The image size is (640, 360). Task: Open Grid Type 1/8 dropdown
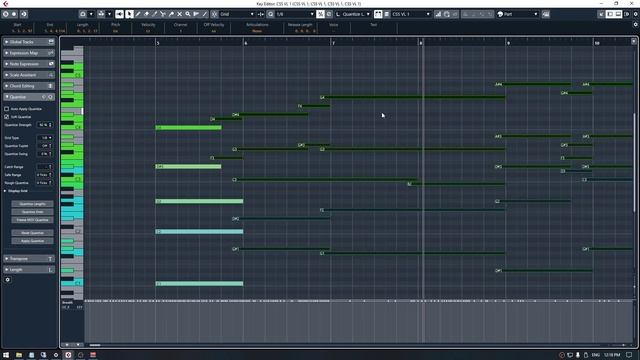tap(45, 138)
